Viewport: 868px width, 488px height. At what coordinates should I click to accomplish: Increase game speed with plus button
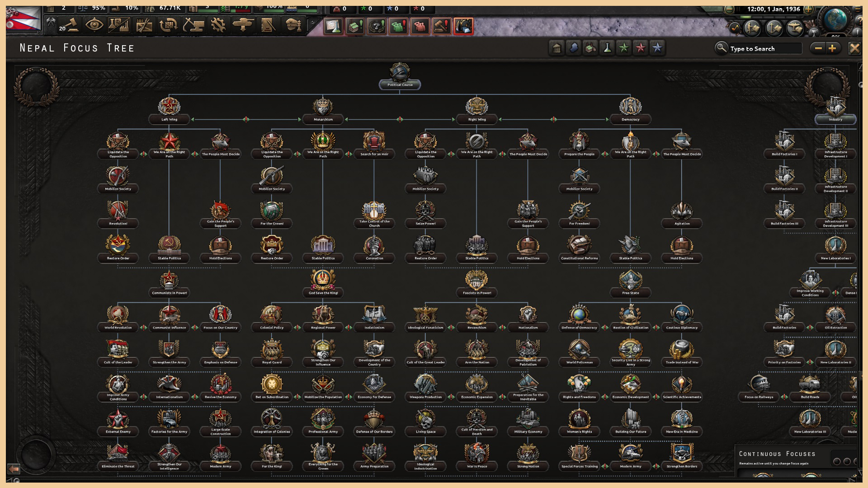[809, 9]
